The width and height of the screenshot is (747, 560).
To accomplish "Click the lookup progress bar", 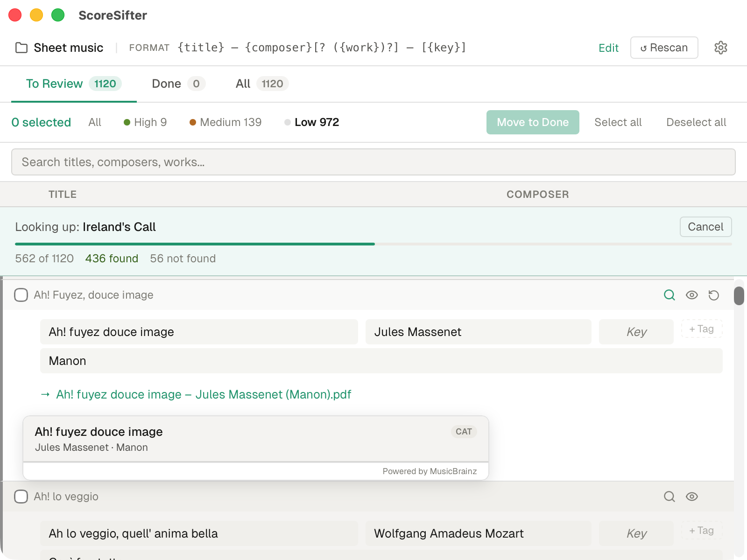I will pyautogui.click(x=373, y=244).
